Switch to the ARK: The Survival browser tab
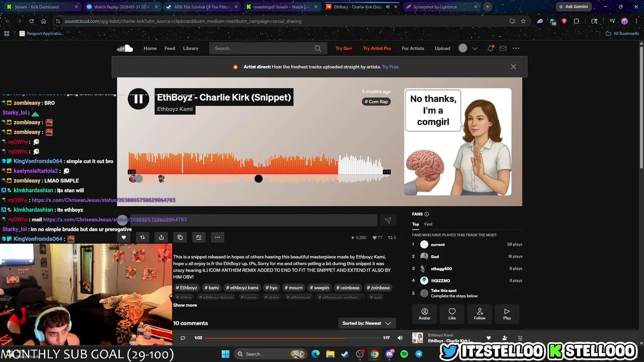The width and height of the screenshot is (644, 362). point(202,7)
